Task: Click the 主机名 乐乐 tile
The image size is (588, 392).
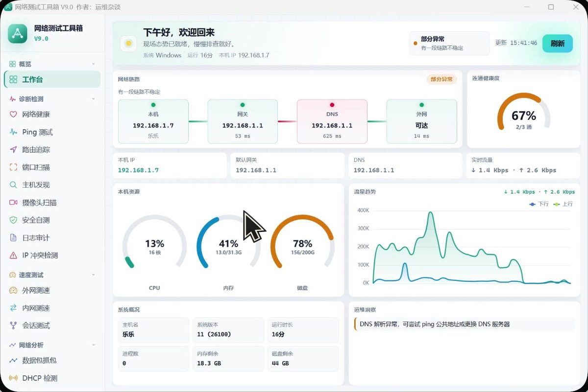Action: (153, 330)
